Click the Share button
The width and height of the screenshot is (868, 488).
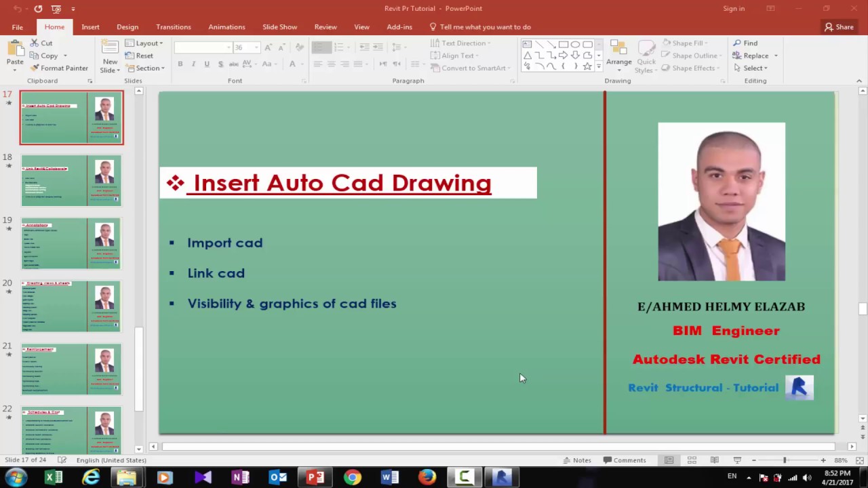[839, 27]
